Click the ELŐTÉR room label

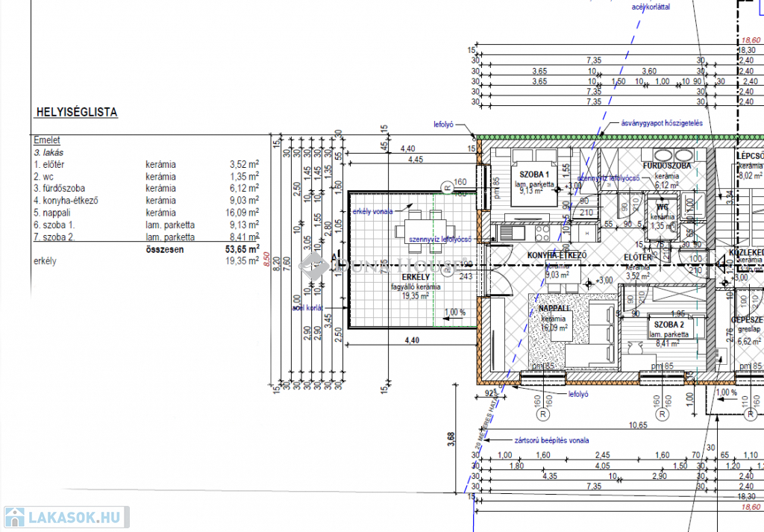pyautogui.click(x=638, y=257)
